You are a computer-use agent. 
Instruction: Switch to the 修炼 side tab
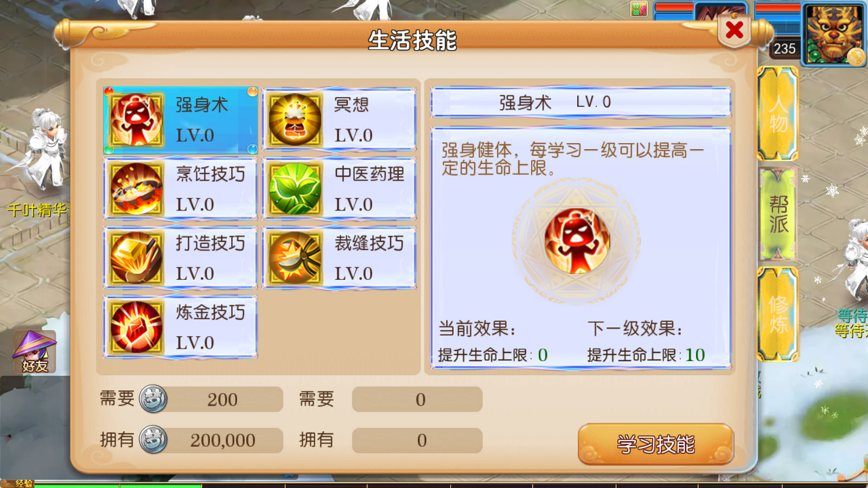pyautogui.click(x=777, y=314)
